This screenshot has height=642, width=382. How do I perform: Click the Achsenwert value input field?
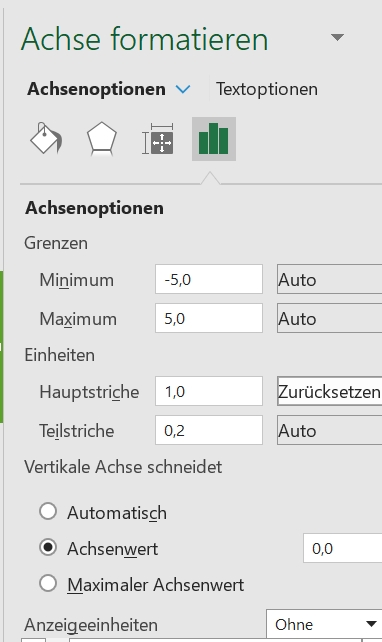tap(343, 548)
